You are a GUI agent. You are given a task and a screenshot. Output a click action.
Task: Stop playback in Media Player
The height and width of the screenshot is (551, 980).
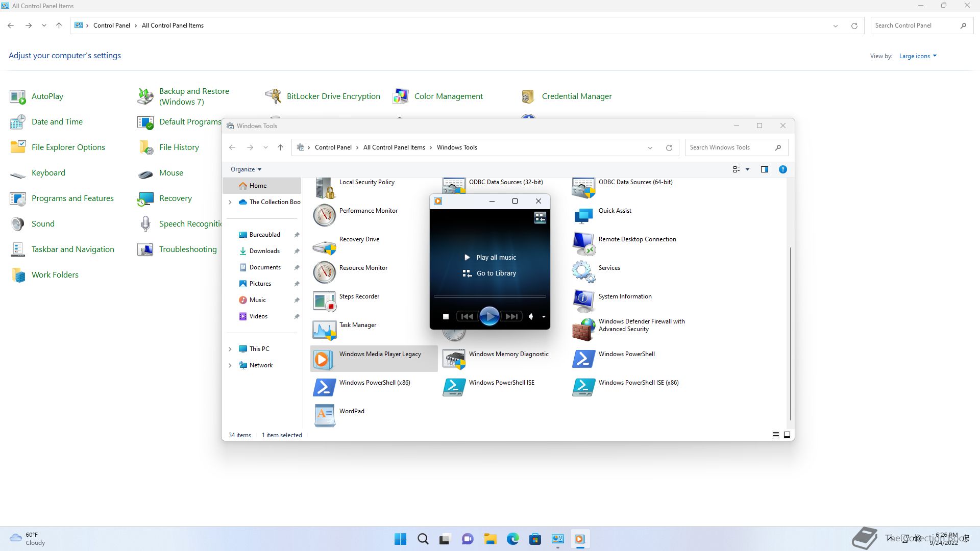coord(446,317)
